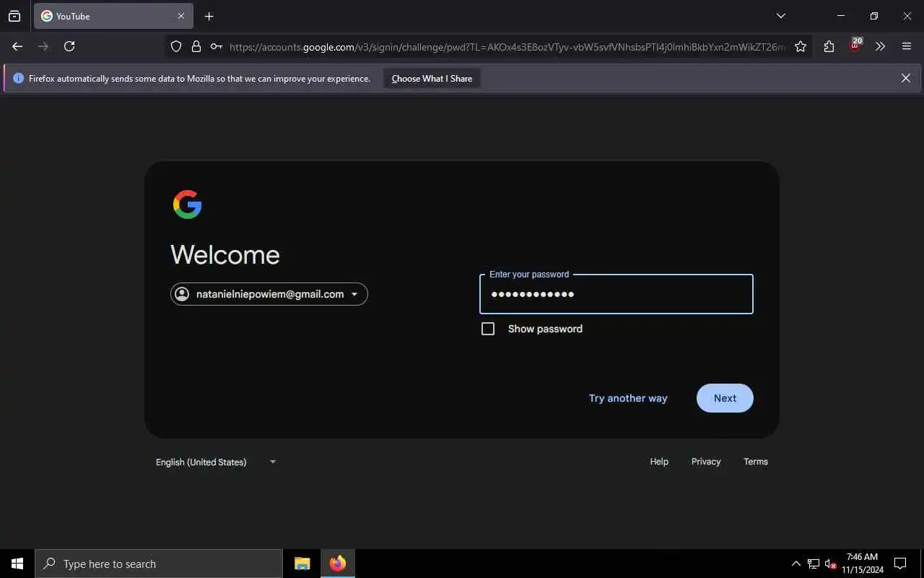This screenshot has width=924, height=578.
Task: Open the Windows notification center
Action: tap(900, 564)
